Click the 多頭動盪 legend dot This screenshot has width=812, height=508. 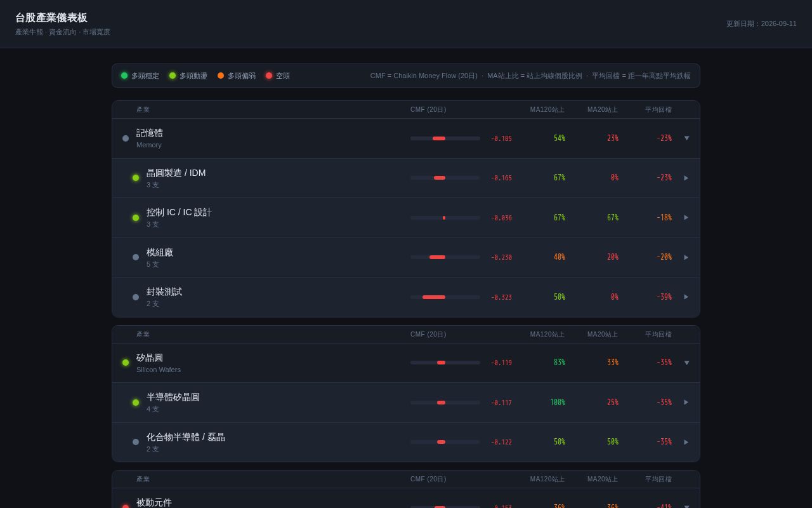(173, 76)
